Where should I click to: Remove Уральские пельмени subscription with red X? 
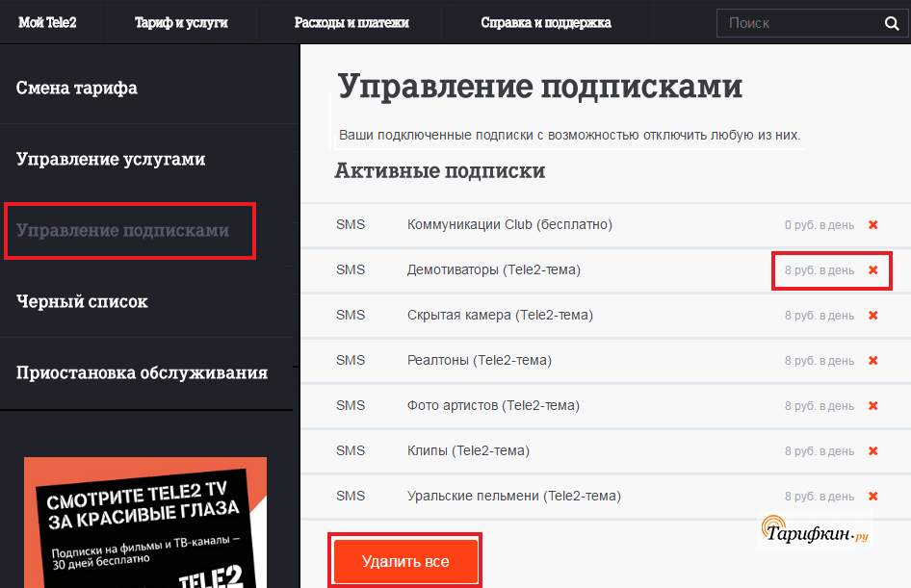pyautogui.click(x=872, y=497)
